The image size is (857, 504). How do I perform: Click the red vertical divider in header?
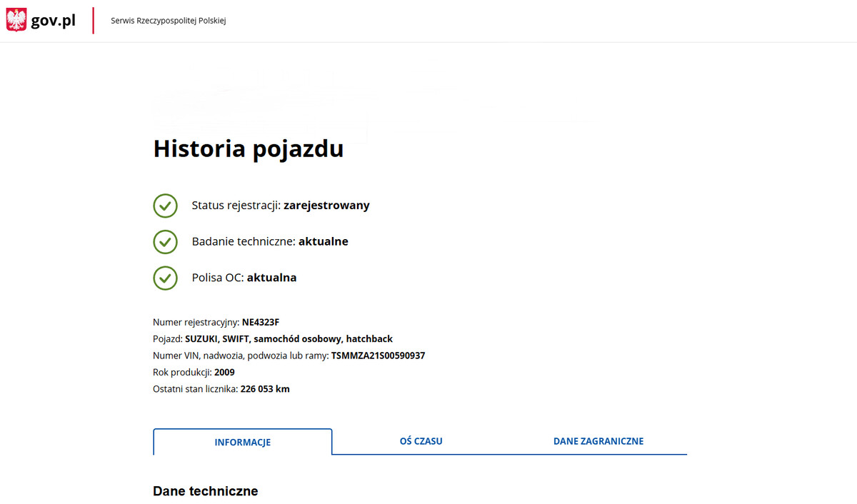[x=94, y=21]
